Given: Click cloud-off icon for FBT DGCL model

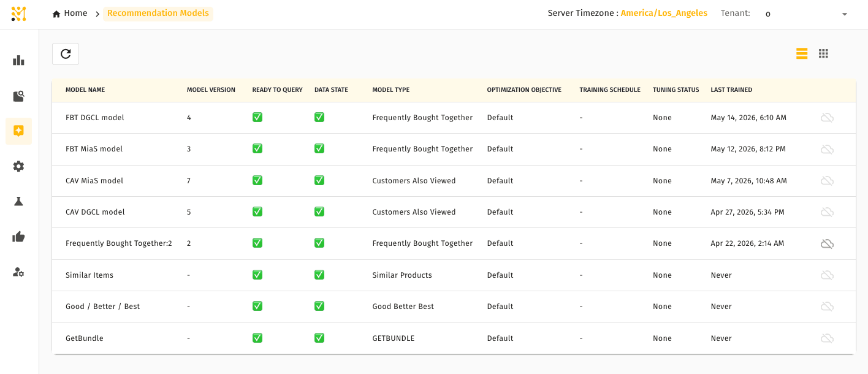Looking at the screenshot, I should pos(827,118).
